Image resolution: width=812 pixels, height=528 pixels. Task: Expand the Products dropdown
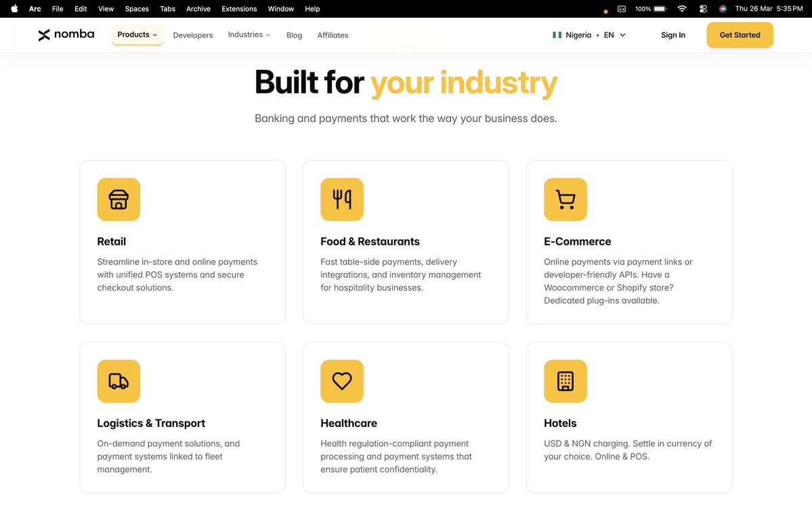click(x=137, y=35)
